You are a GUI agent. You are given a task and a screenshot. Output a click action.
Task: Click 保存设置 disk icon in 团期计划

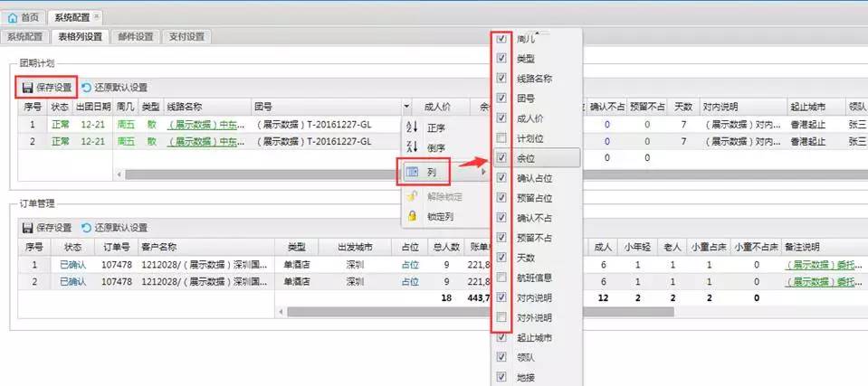(x=26, y=88)
